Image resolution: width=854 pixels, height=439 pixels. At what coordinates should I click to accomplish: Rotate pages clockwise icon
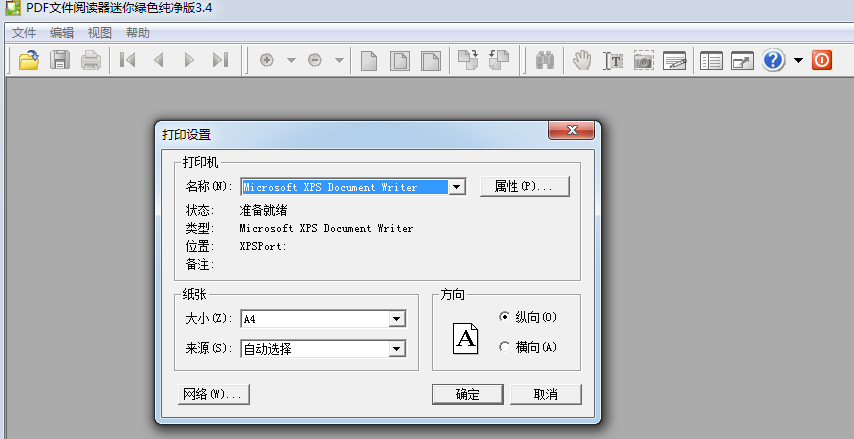tap(467, 59)
